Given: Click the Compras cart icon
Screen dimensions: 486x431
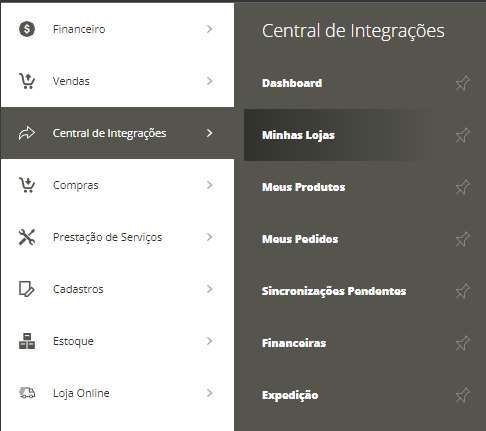Looking at the screenshot, I should pos(27,185).
